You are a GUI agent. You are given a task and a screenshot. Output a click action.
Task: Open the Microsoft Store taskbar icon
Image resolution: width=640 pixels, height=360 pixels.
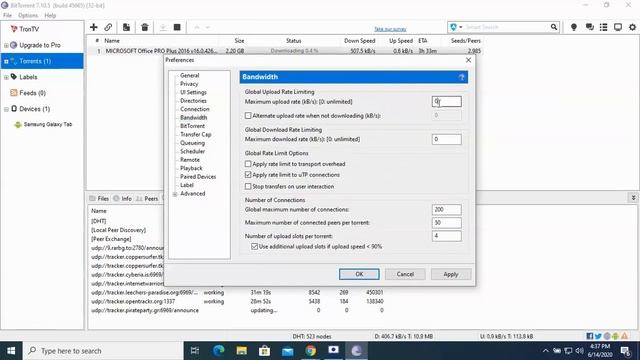pos(264,351)
